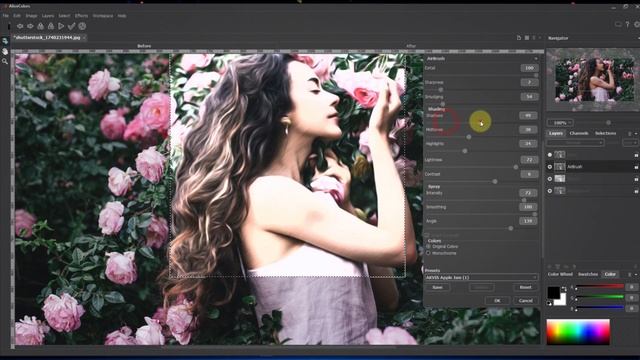Screen dimensions: 640x360
Task: Click the Save preset button
Action: (437, 287)
